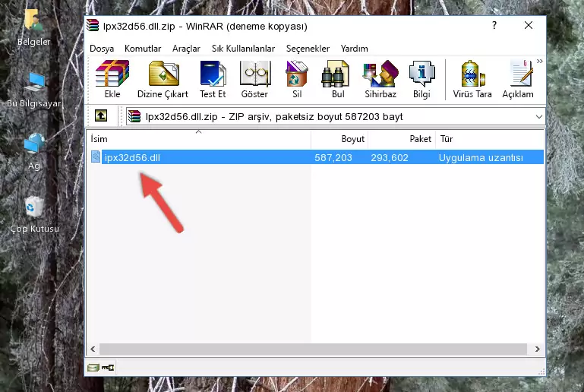Open the Araçlar menu
The width and height of the screenshot is (584, 392).
tap(186, 49)
